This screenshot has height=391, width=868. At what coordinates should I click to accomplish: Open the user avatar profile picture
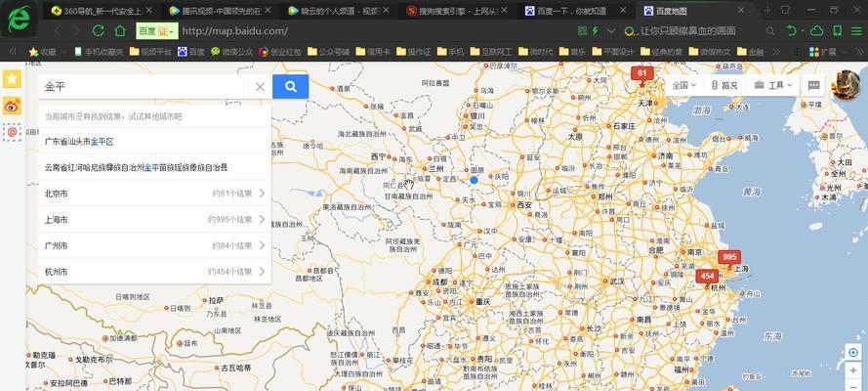coord(846,85)
